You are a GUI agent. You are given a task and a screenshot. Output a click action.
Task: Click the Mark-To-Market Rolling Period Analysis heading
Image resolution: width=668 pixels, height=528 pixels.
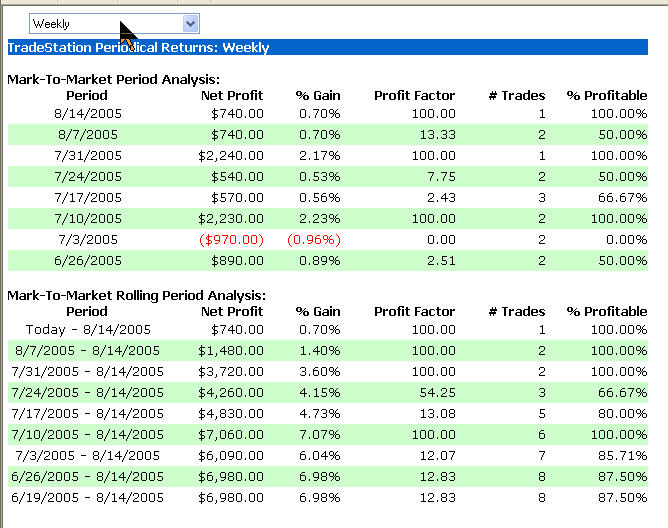point(136,295)
